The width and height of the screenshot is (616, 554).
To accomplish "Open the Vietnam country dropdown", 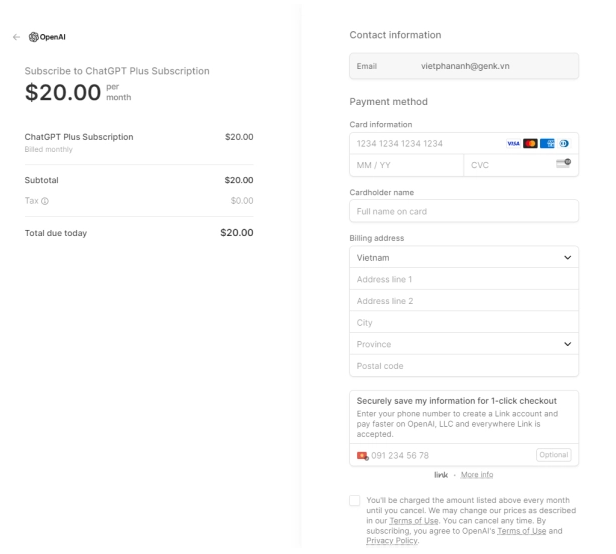I will click(464, 257).
